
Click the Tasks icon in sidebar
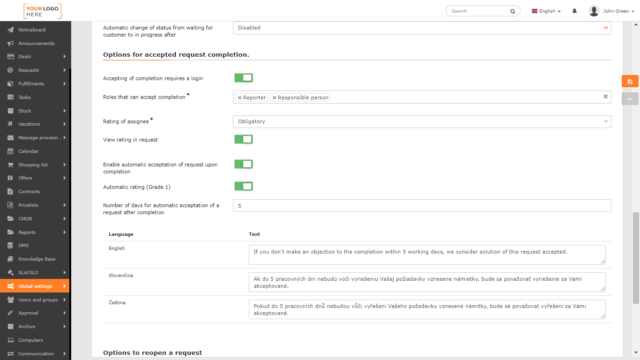tap(11, 97)
